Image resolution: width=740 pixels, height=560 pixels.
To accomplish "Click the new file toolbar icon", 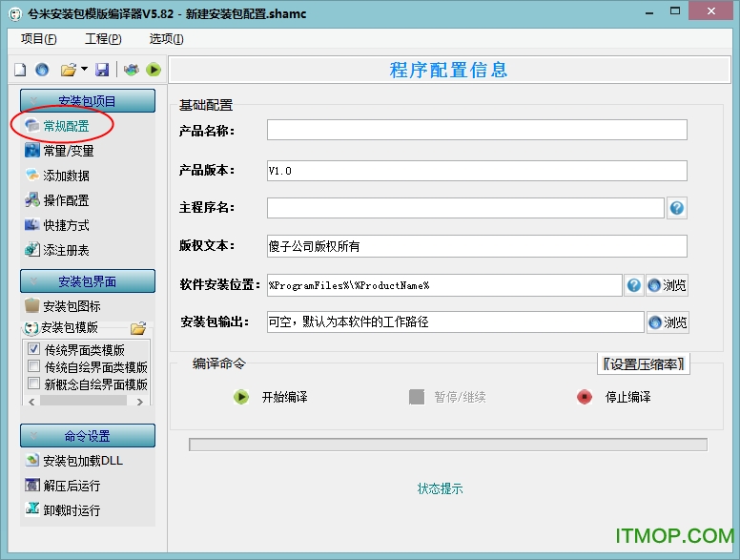I will click(x=19, y=70).
